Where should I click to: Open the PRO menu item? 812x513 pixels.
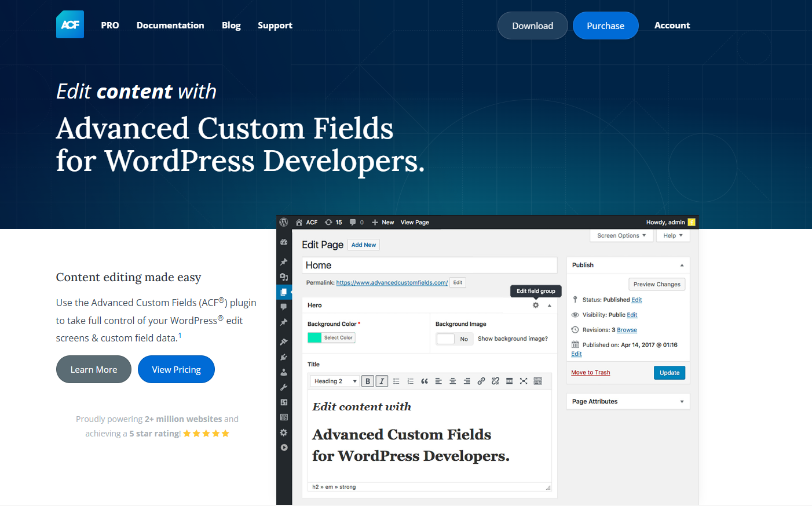(x=110, y=25)
